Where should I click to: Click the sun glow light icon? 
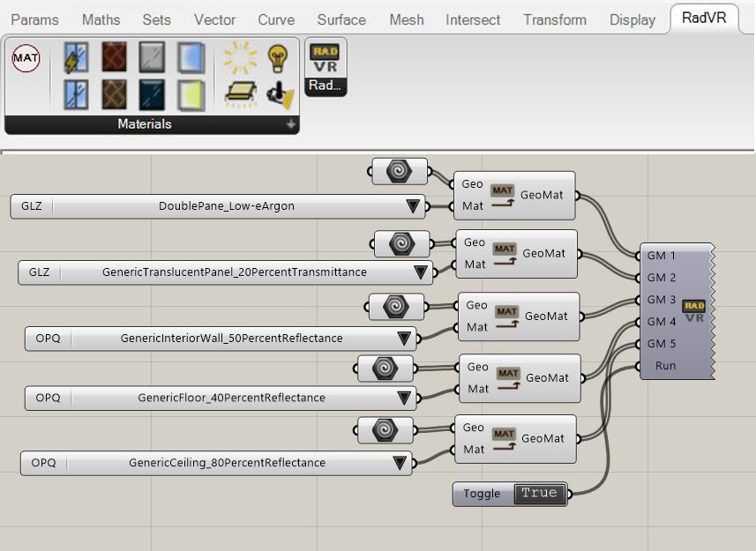coord(238,59)
